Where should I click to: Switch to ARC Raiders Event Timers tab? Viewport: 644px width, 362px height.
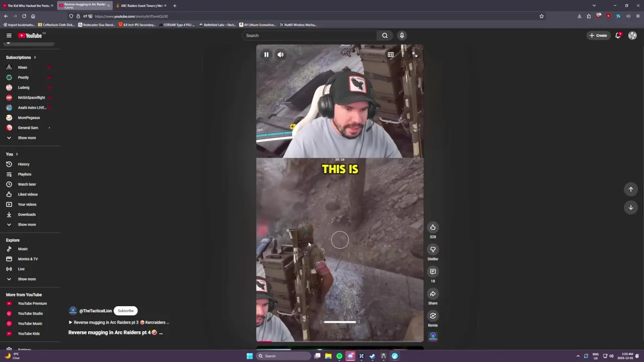click(x=141, y=6)
